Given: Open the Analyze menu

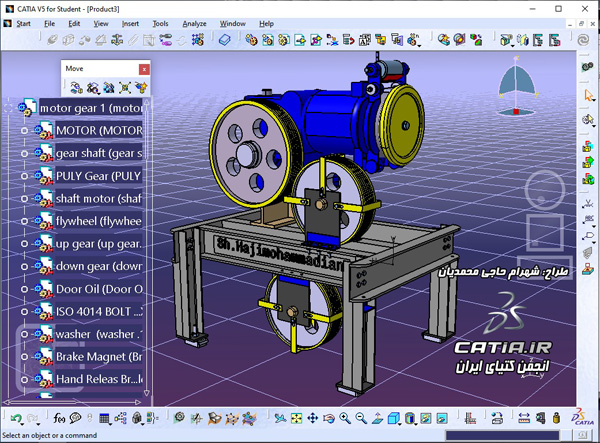Looking at the screenshot, I should tap(194, 24).
